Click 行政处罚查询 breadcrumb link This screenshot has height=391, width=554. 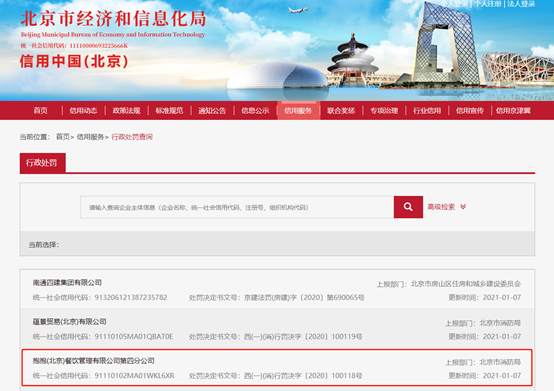[132, 137]
